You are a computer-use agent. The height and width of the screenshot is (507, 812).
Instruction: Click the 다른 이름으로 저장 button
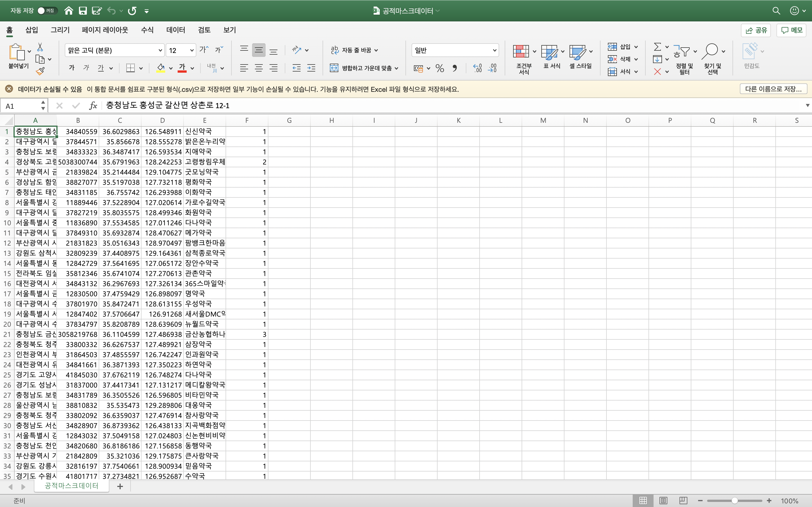773,89
